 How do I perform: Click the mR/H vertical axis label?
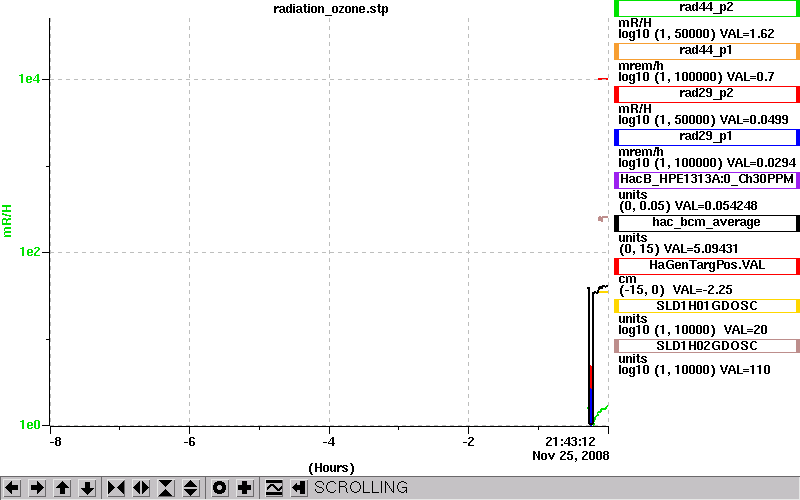(x=7, y=221)
